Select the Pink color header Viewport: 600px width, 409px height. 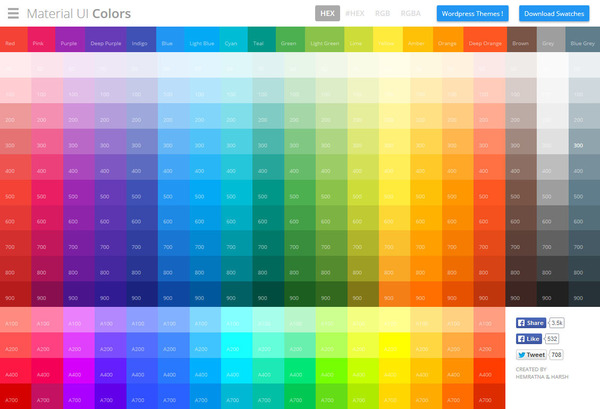[x=41, y=39]
